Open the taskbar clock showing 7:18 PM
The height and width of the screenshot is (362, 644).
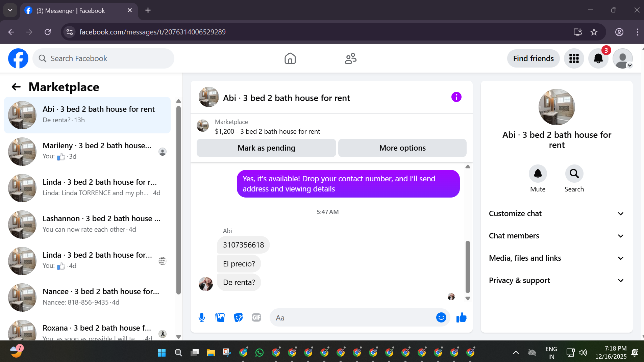coord(611,353)
